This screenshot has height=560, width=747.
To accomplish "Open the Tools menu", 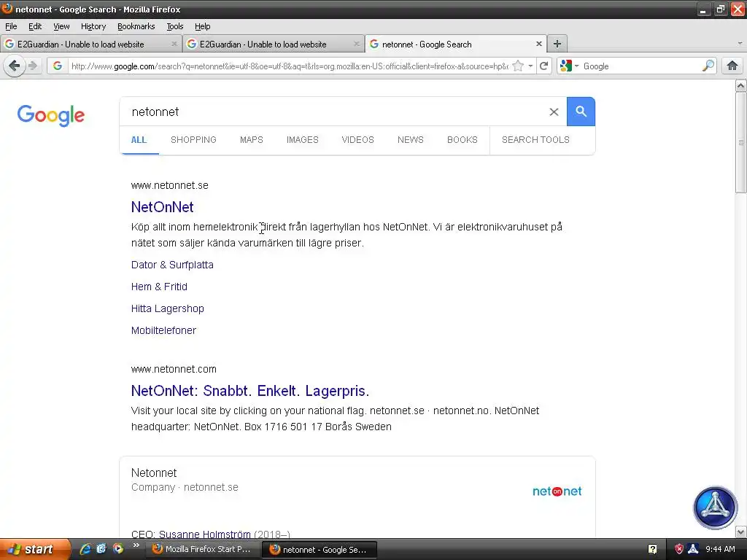I will 175,26.
